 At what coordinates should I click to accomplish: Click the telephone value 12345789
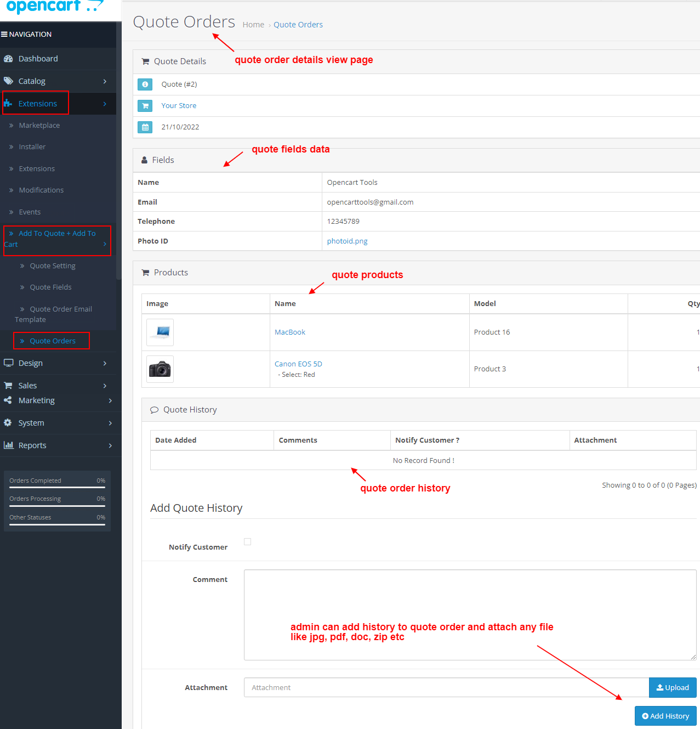coord(343,222)
